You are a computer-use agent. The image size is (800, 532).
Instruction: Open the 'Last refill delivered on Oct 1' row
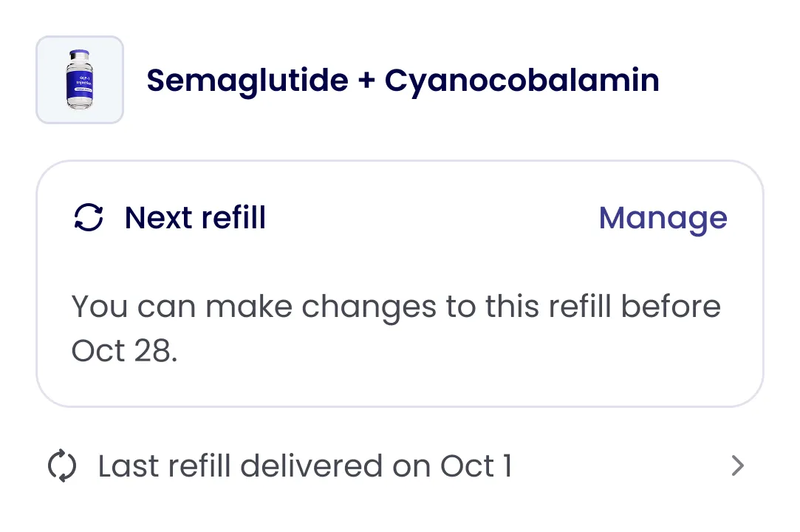click(304, 466)
